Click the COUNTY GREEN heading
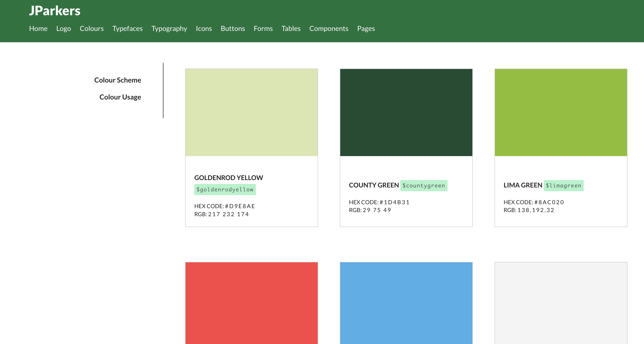The image size is (644, 344). point(374,185)
